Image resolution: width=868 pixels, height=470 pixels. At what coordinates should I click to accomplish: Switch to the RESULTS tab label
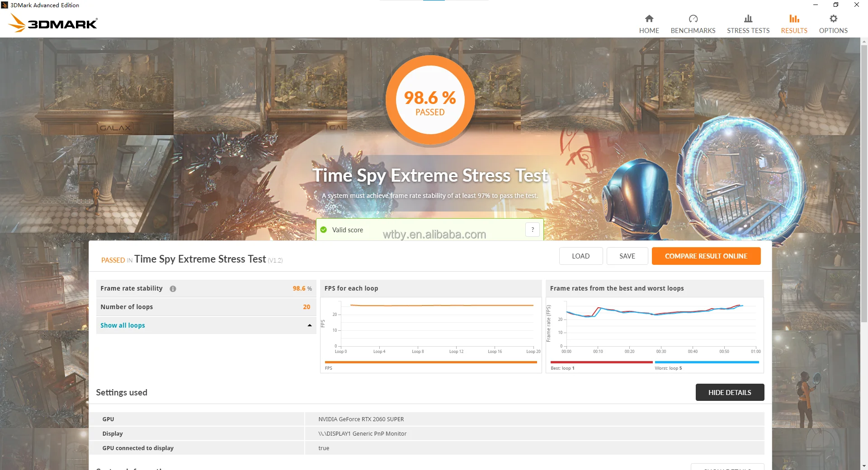[794, 31]
